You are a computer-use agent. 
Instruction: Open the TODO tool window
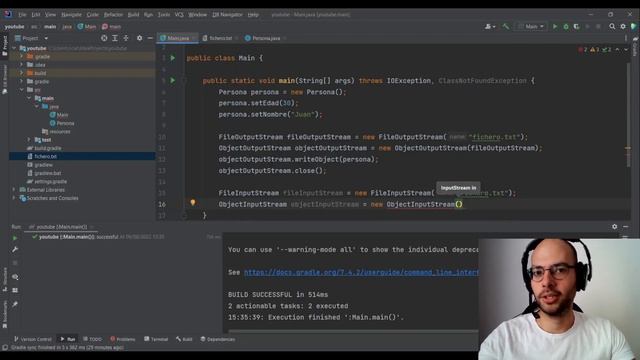point(93,339)
